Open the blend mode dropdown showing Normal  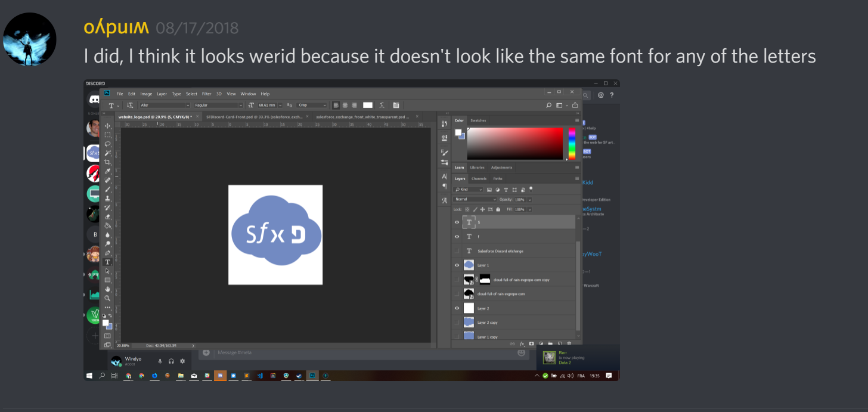[x=475, y=199]
